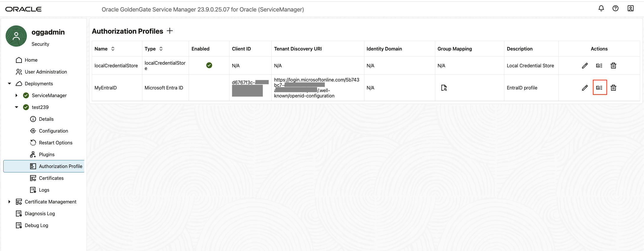Click the EntraID profile description
The height and width of the screenshot is (251, 644).
tap(522, 88)
